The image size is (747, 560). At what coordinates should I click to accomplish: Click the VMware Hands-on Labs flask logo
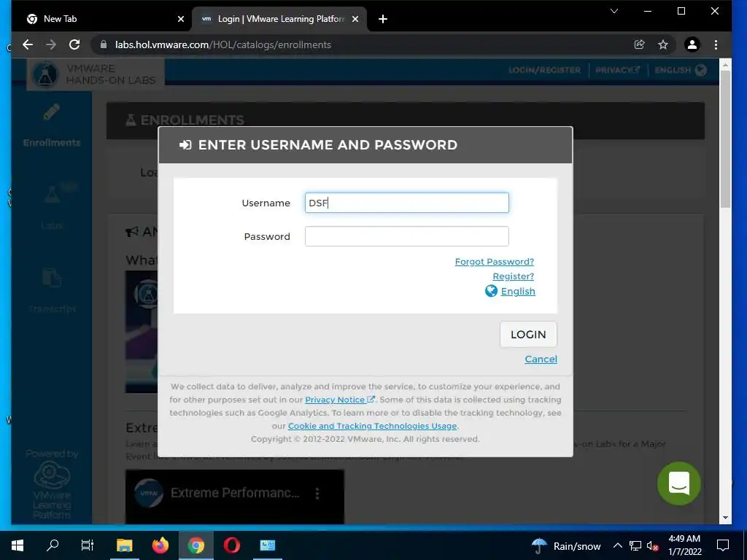point(45,75)
